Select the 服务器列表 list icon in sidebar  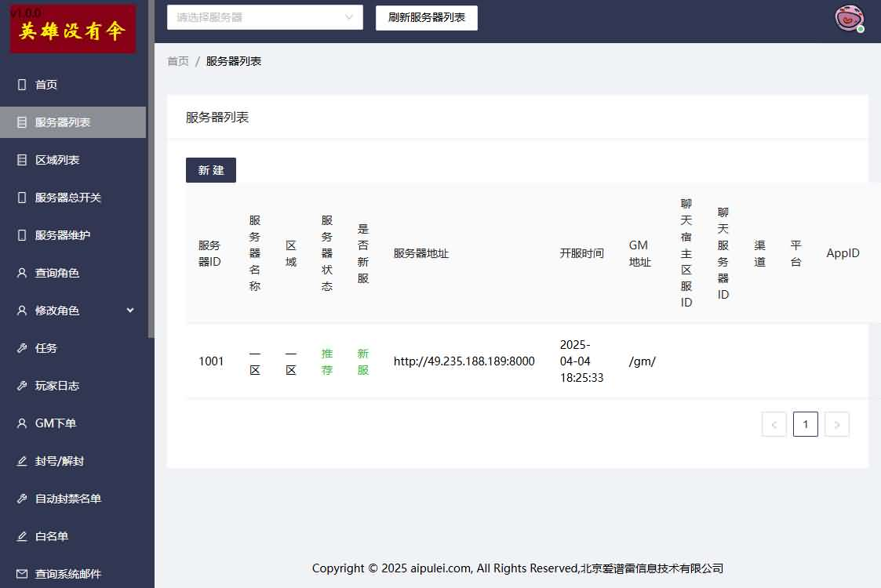pyautogui.click(x=20, y=122)
